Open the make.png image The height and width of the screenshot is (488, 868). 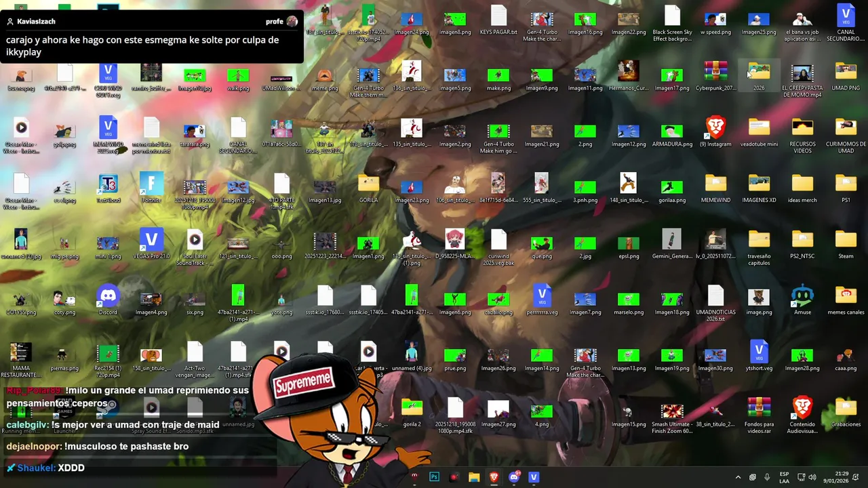click(498, 76)
